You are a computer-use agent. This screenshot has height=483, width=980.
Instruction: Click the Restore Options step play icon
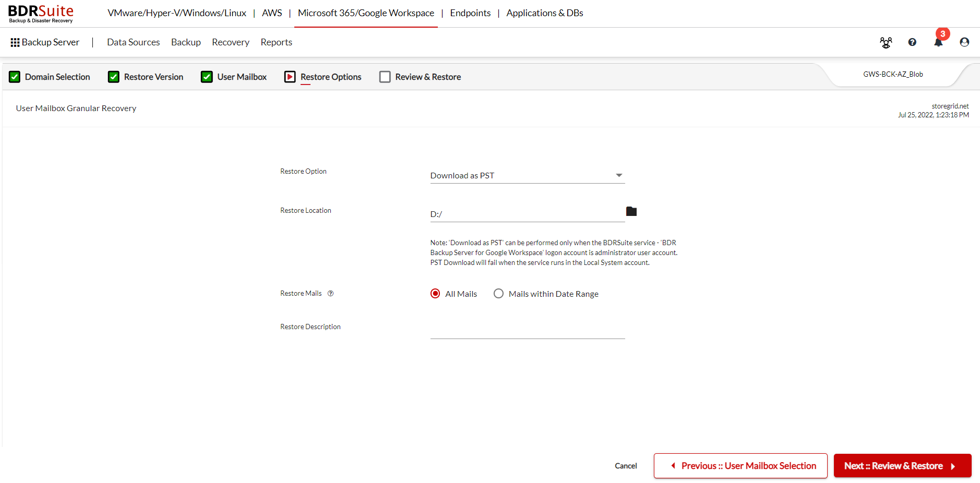click(x=290, y=77)
